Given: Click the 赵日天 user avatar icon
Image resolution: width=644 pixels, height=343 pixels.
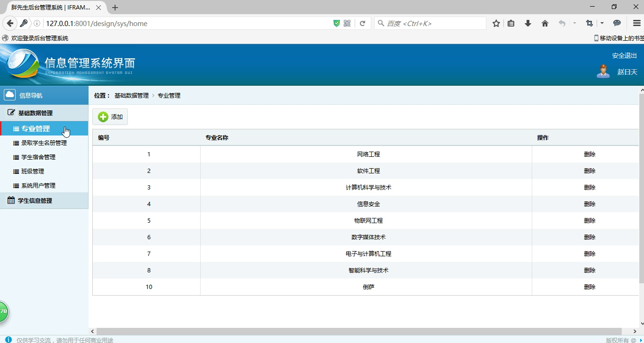Looking at the screenshot, I should click(603, 72).
